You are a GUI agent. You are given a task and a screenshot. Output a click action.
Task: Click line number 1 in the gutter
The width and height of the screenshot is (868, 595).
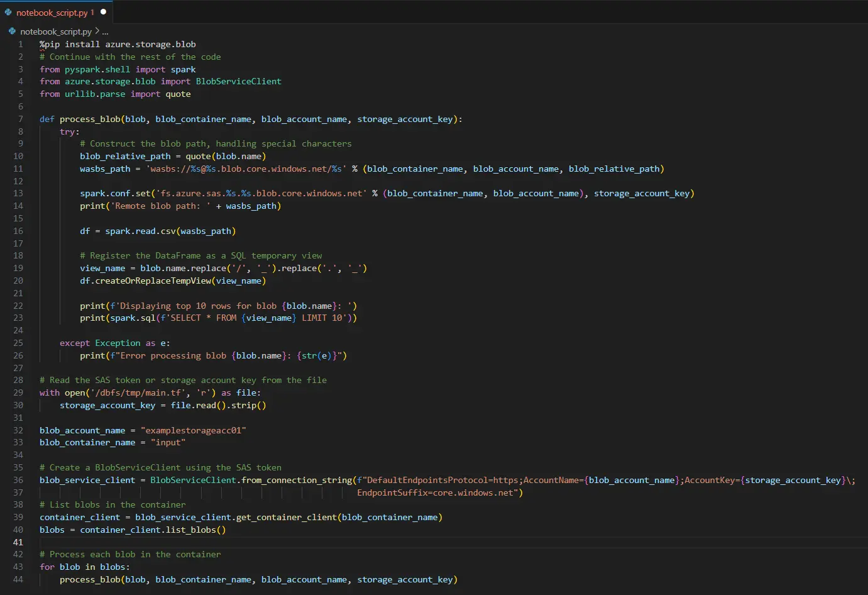pos(20,44)
